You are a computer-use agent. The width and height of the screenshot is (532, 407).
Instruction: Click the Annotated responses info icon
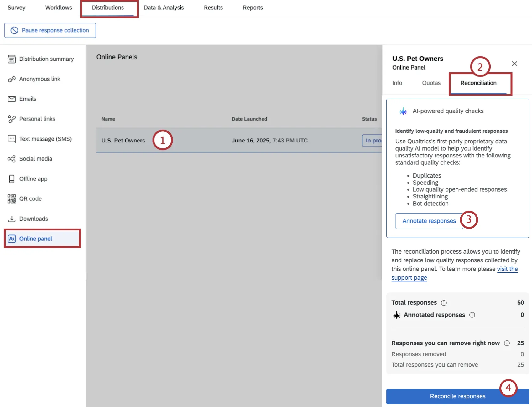click(x=472, y=315)
